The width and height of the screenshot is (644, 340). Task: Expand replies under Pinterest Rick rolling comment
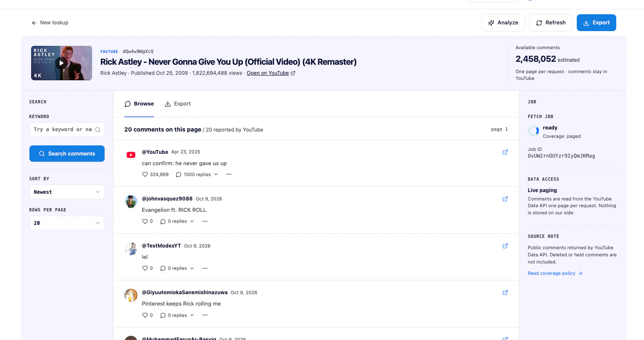pos(177,315)
